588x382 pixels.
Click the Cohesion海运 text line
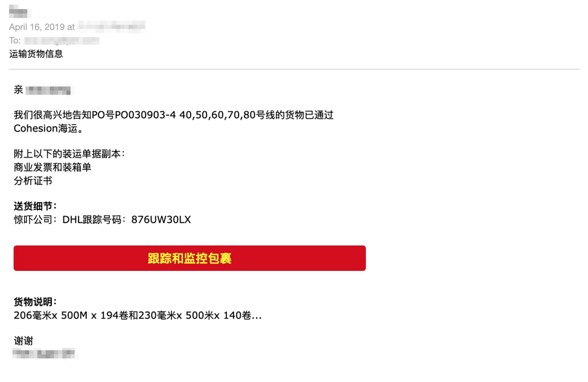[x=48, y=128]
